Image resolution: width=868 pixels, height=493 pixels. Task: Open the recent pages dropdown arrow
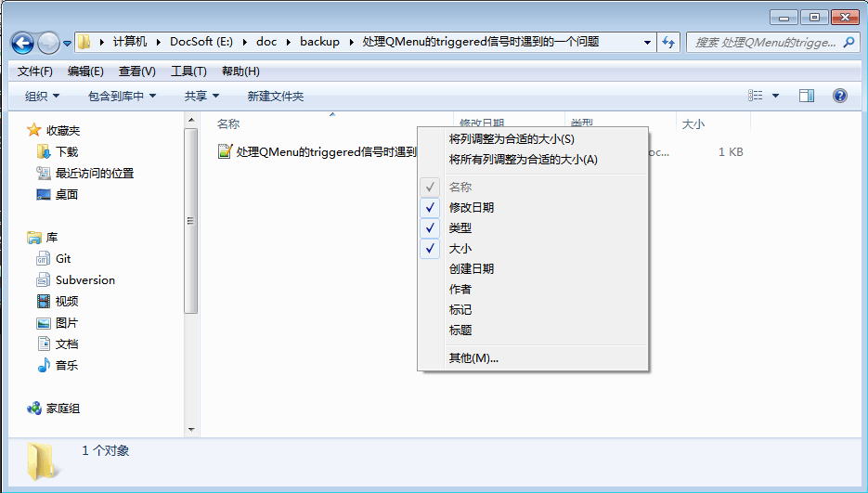click(x=67, y=44)
